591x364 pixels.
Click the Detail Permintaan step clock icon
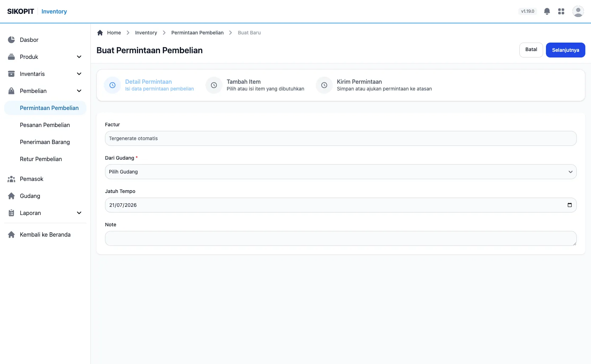pos(112,85)
